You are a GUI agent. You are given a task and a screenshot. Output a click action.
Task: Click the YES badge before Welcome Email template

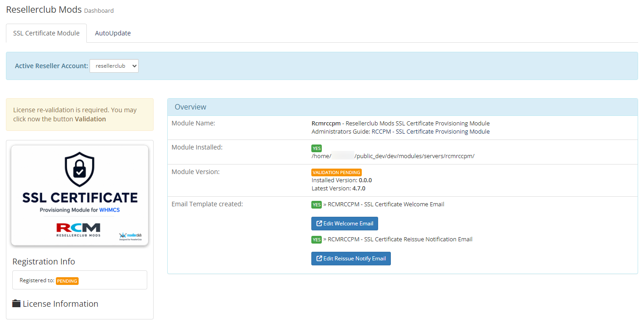point(316,204)
